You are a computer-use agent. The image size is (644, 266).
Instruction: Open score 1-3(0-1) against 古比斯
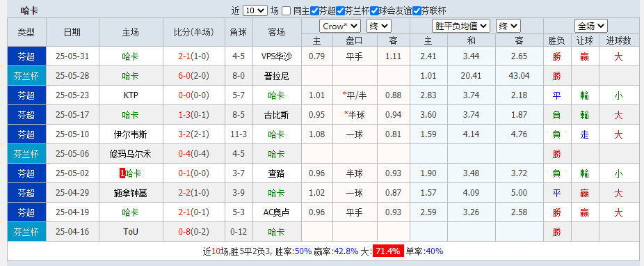click(x=194, y=115)
